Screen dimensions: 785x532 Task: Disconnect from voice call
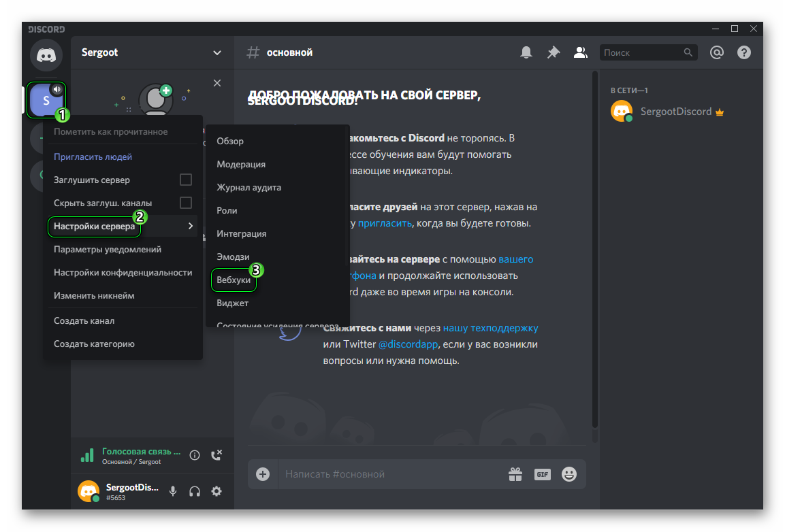click(217, 455)
